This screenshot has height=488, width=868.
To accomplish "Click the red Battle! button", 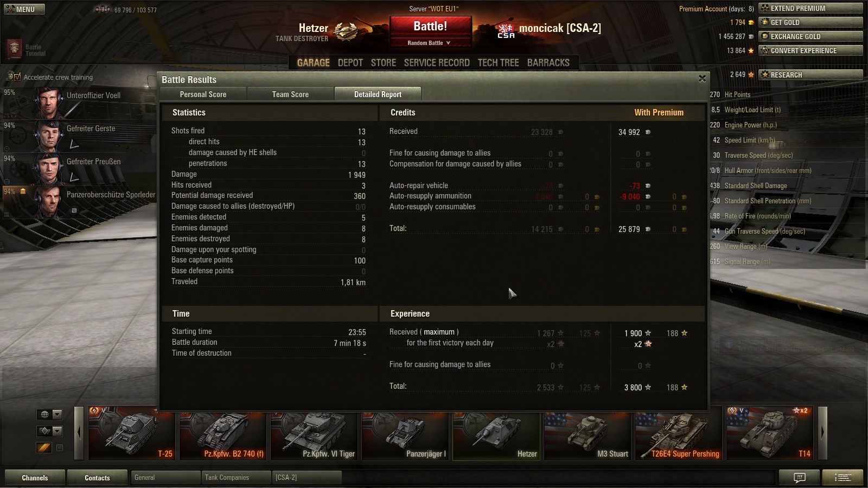I will click(430, 27).
